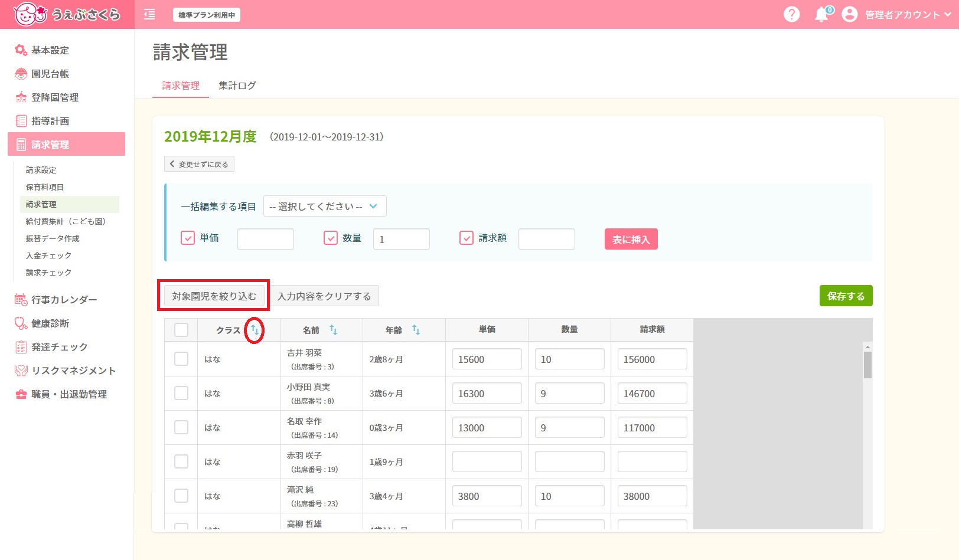Click 数量 field for 名取 幸作
The image size is (959, 560).
(570, 427)
